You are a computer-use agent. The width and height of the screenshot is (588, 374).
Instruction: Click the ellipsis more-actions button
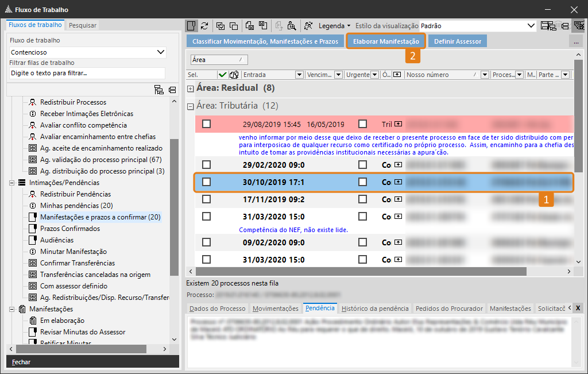coord(576,41)
